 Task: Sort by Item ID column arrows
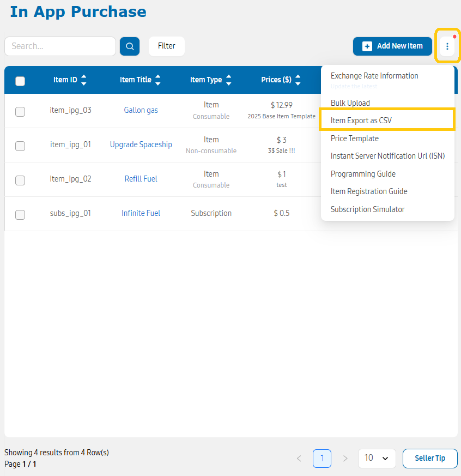pyautogui.click(x=84, y=80)
